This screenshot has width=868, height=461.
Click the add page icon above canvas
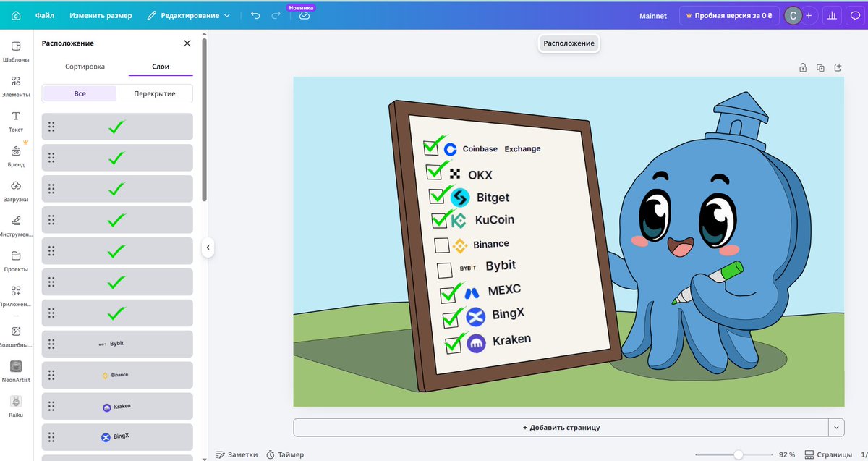pyautogui.click(x=838, y=67)
